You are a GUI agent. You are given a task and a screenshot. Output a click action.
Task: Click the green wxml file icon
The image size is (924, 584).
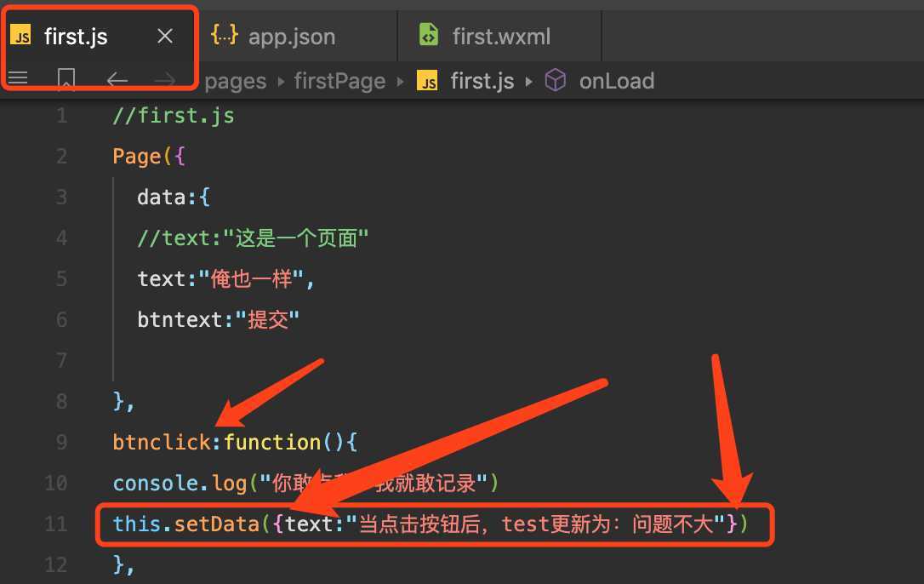point(429,35)
